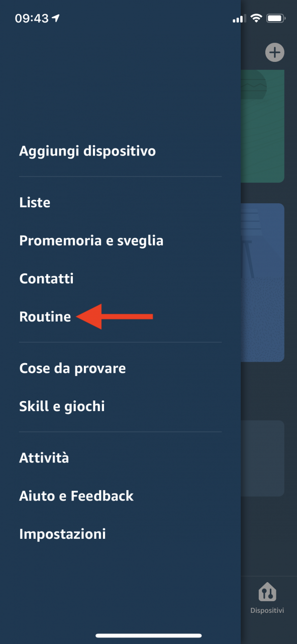The height and width of the screenshot is (644, 297).
Task: Tap the dimmed gray card
Action: (263, 458)
